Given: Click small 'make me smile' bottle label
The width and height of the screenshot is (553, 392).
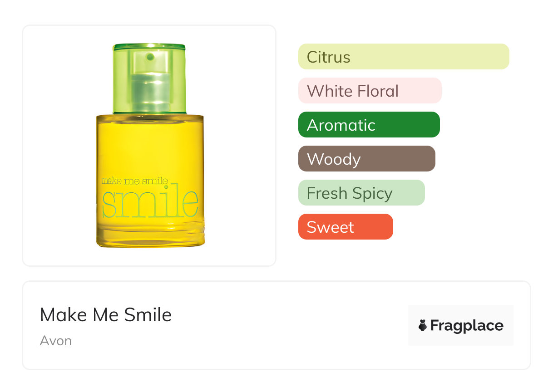Looking at the screenshot, I should tap(134, 181).
